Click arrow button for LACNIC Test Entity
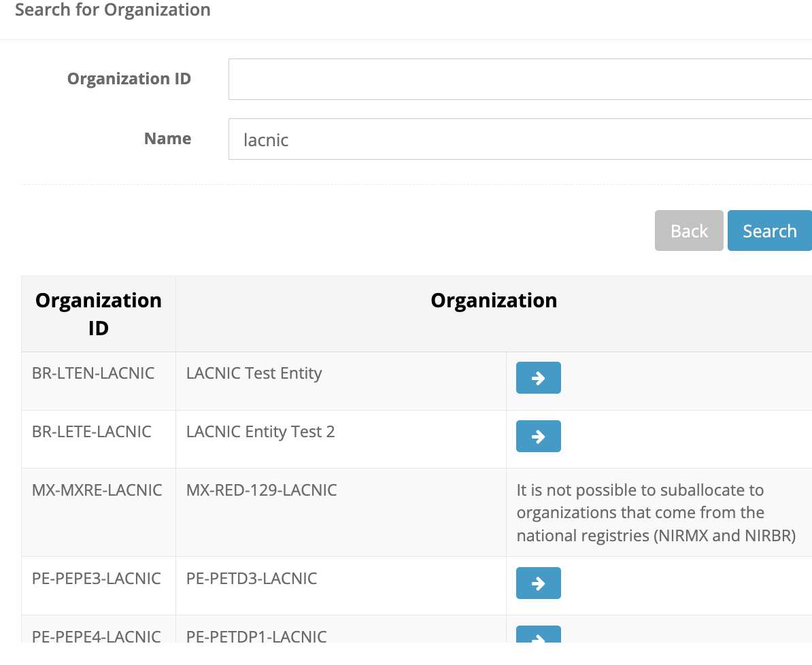The image size is (812, 665). click(x=538, y=377)
